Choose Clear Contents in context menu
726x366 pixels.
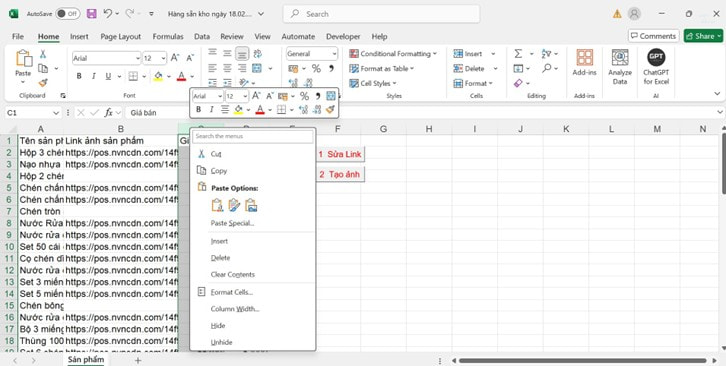tap(253, 274)
